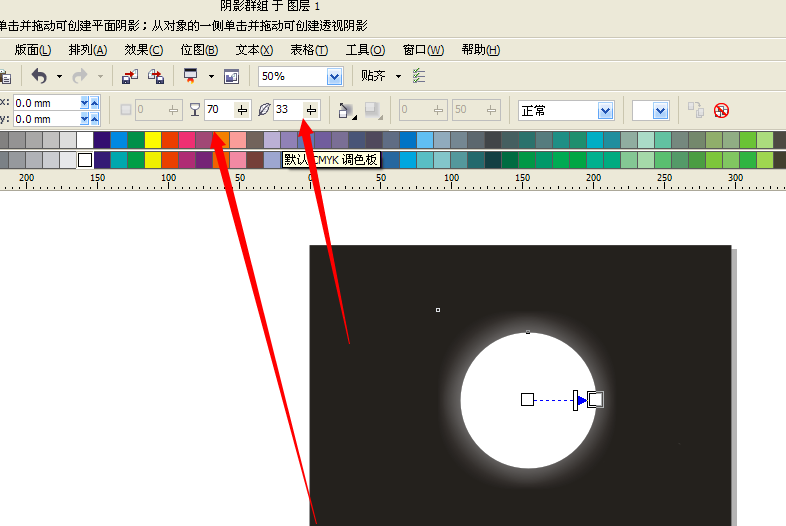Pick the white swatch in top palette row

click(85, 139)
